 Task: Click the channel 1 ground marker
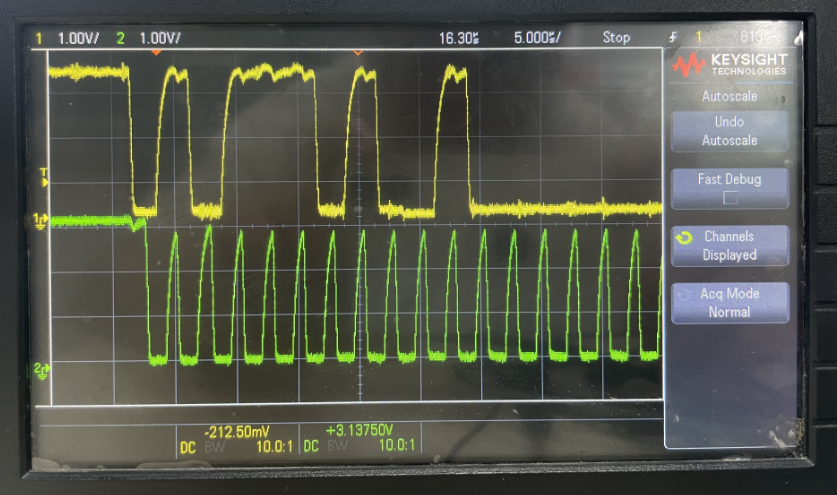tap(41, 221)
